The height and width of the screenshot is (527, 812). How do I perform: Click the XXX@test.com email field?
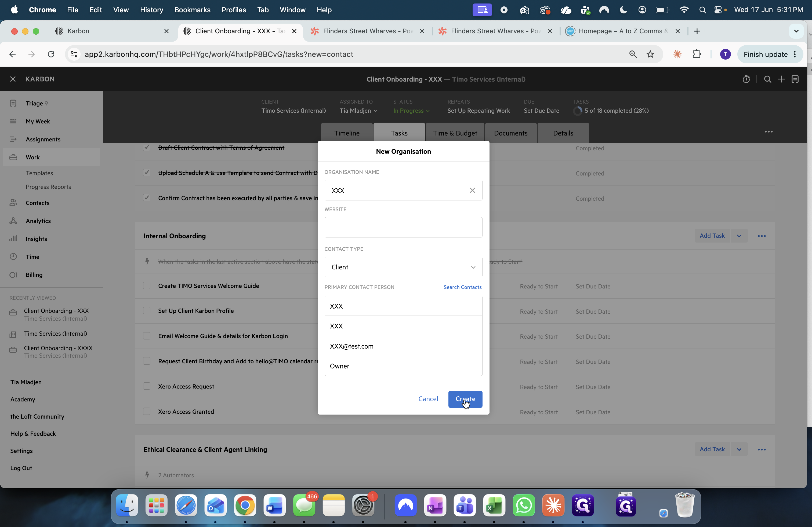pyautogui.click(x=403, y=346)
